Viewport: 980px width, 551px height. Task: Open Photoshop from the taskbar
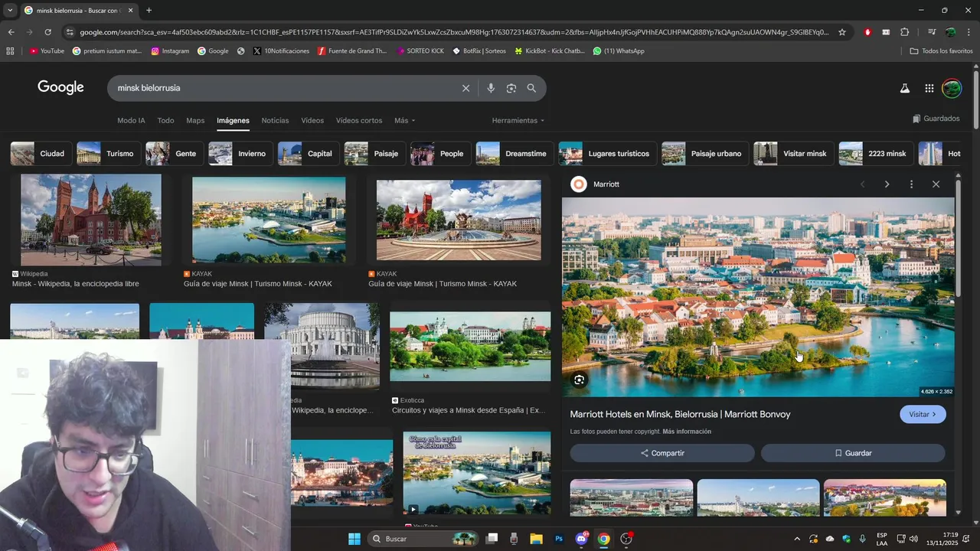coord(559,539)
